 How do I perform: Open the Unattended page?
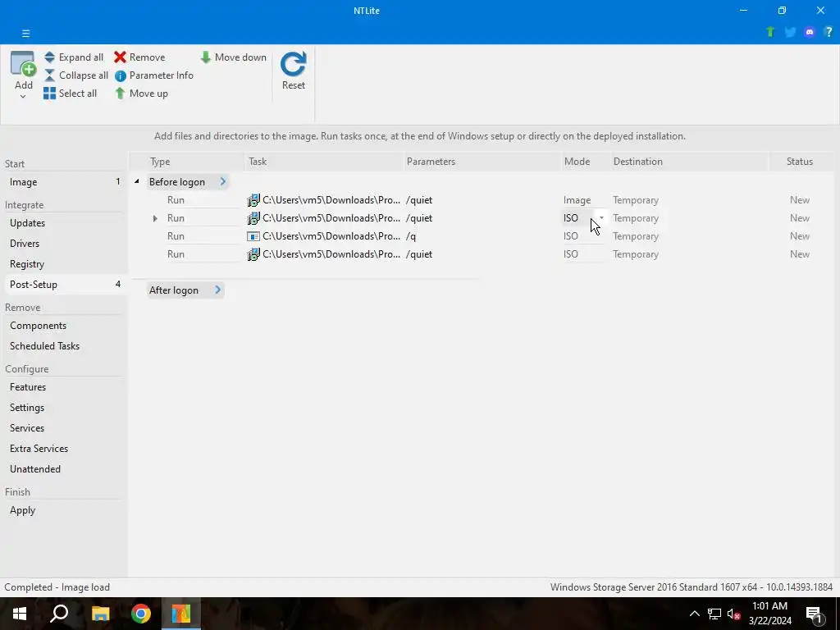pyautogui.click(x=64, y=468)
